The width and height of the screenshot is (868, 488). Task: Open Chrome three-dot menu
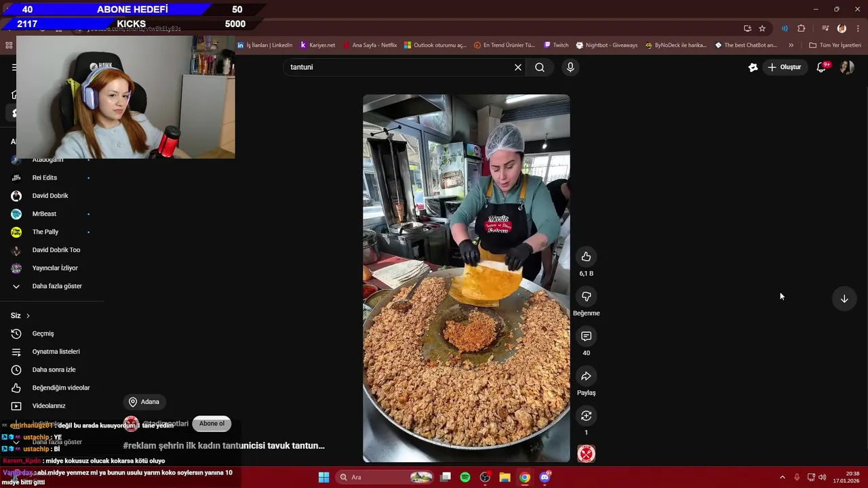(x=858, y=28)
